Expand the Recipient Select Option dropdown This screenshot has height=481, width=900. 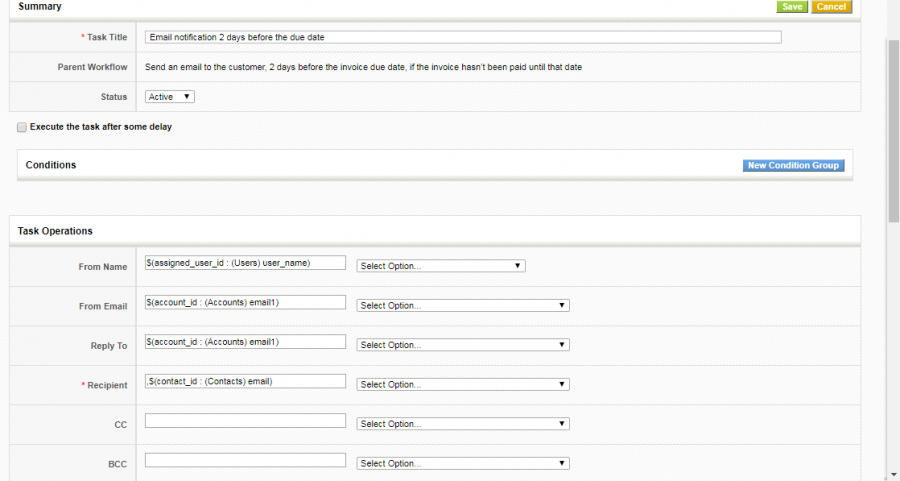click(x=462, y=384)
